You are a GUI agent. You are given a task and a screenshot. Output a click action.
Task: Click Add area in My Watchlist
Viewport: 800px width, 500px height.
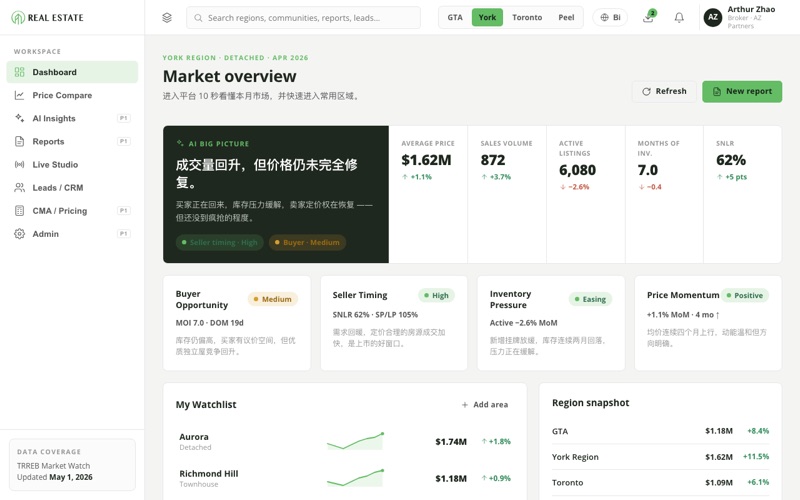tap(485, 405)
